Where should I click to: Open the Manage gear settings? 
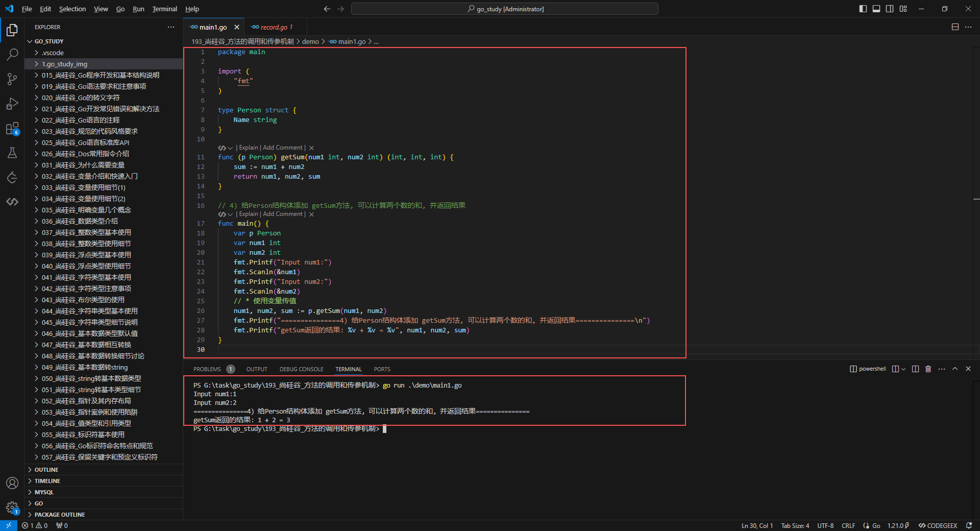[12, 508]
